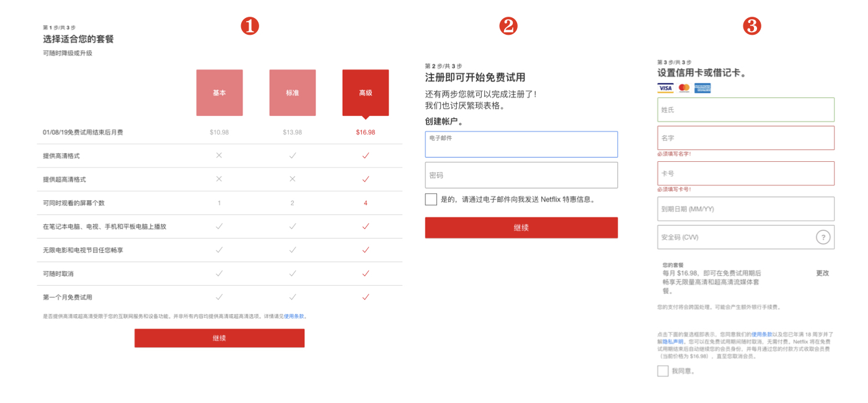Click the red check in 无限电影和电视节目任您畅享 row

[x=366, y=250]
